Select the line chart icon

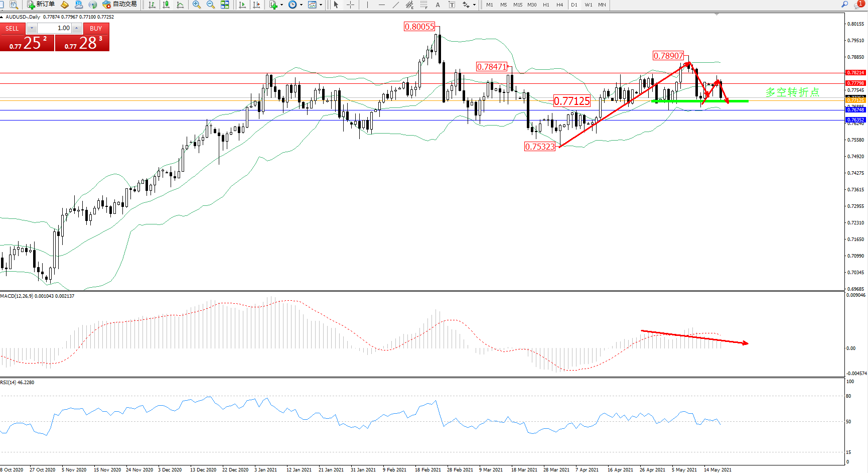[180, 5]
